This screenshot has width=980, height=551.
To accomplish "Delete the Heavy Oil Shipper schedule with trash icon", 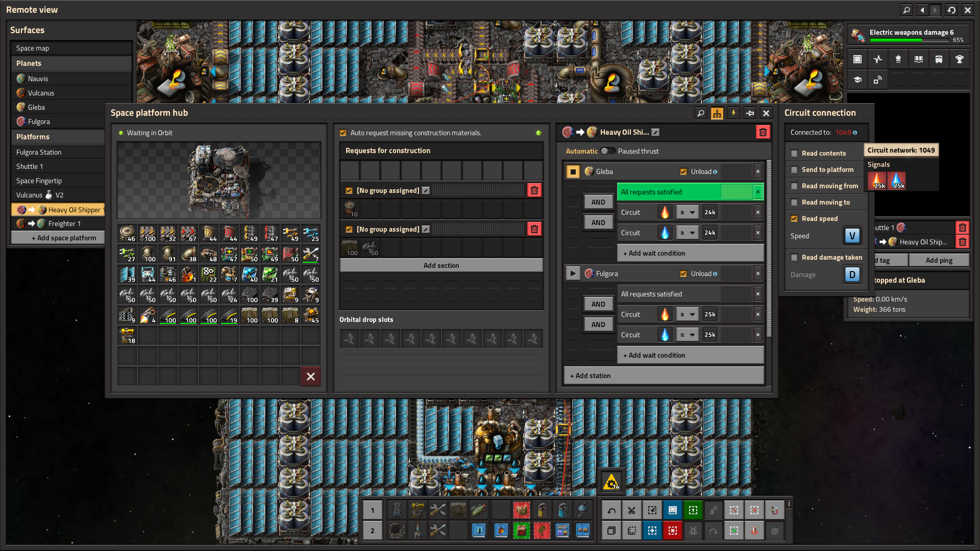I will [x=763, y=132].
